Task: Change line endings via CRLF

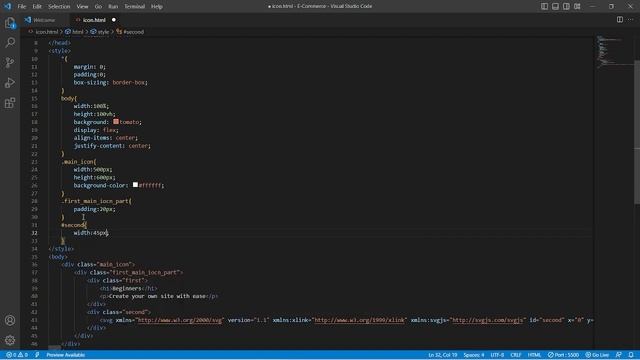Action: point(516,355)
